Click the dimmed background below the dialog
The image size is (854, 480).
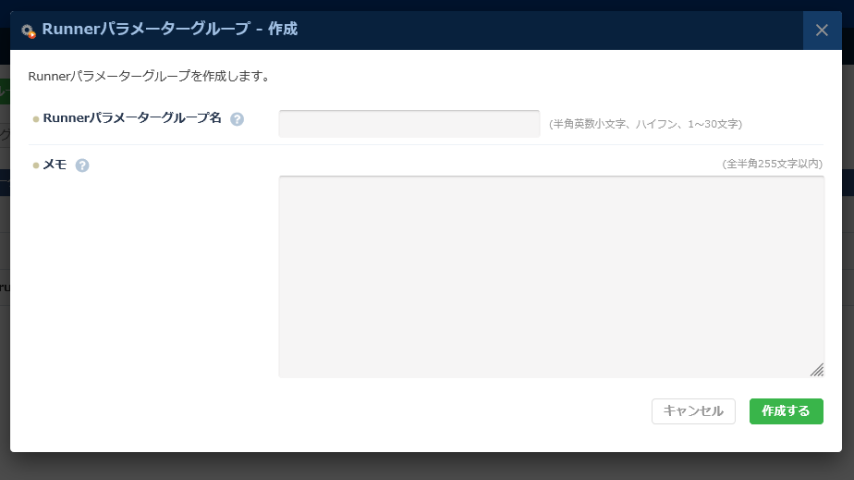[x=427, y=466]
